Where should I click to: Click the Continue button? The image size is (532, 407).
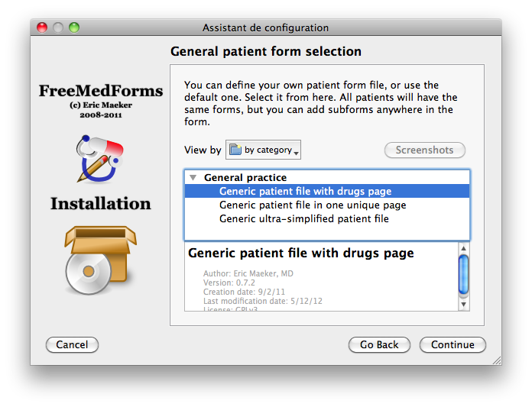click(453, 344)
